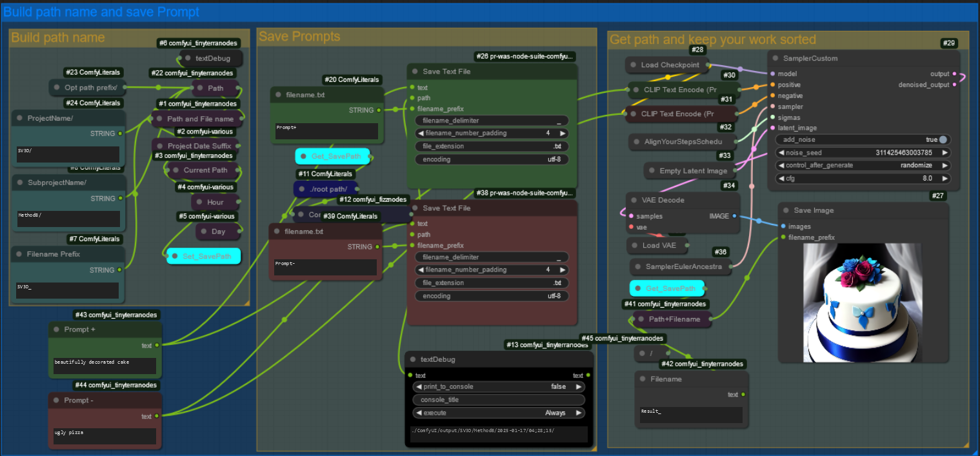980x456 pixels.
Task: Decrease cfg value with the left arrow
Action: coord(781,179)
